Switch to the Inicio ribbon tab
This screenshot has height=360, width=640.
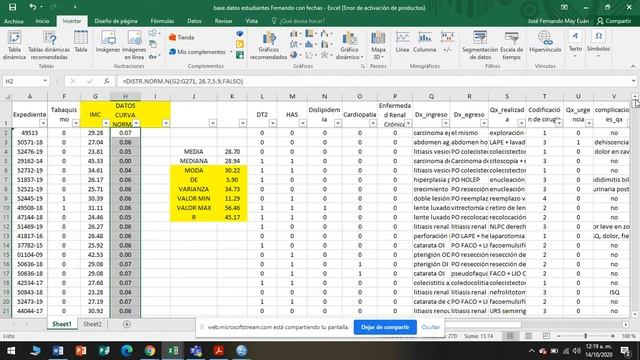(42, 21)
